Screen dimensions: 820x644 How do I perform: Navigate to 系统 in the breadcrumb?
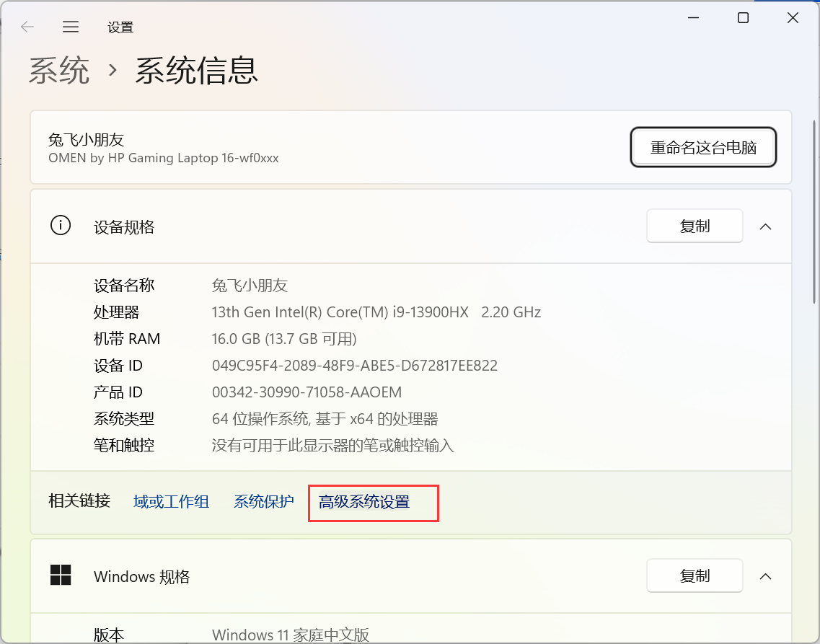(x=59, y=71)
